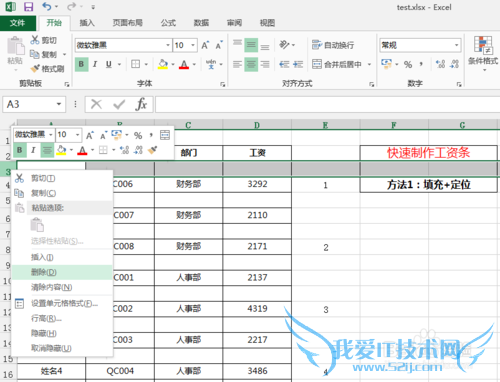Expand merge and center options arrow
Screen dimensions: 500x382
(369, 64)
